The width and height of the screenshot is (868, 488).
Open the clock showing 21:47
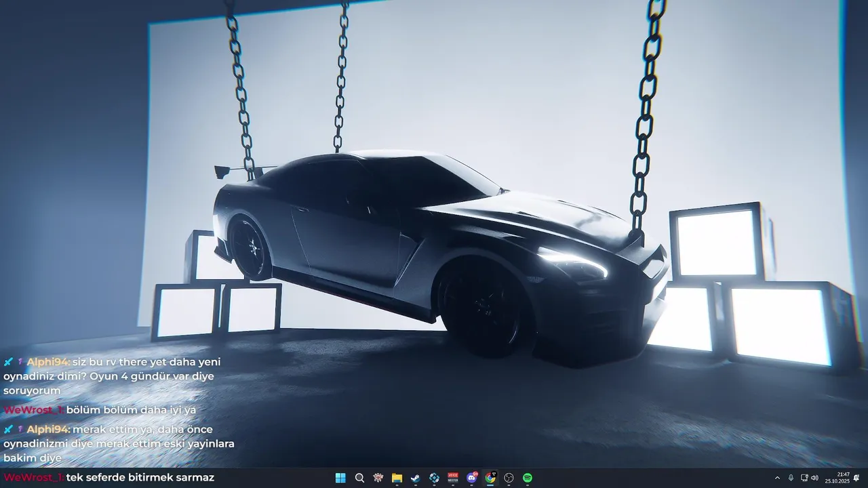837,478
